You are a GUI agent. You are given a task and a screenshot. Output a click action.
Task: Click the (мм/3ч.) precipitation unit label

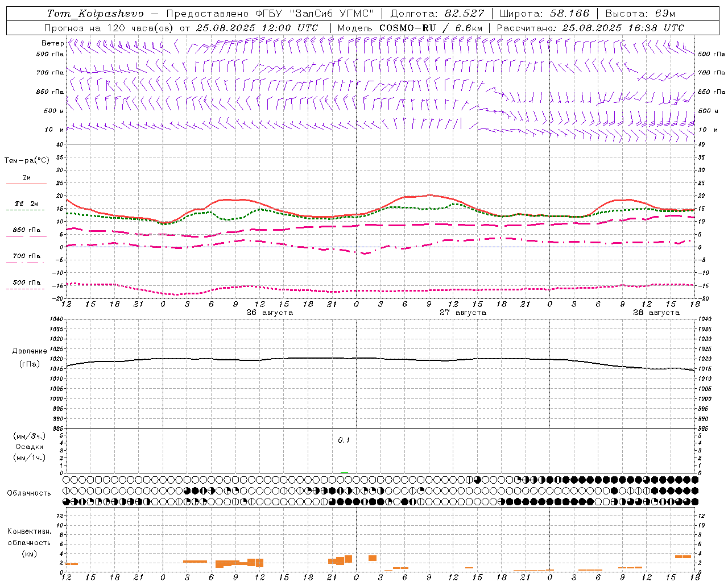(x=29, y=436)
